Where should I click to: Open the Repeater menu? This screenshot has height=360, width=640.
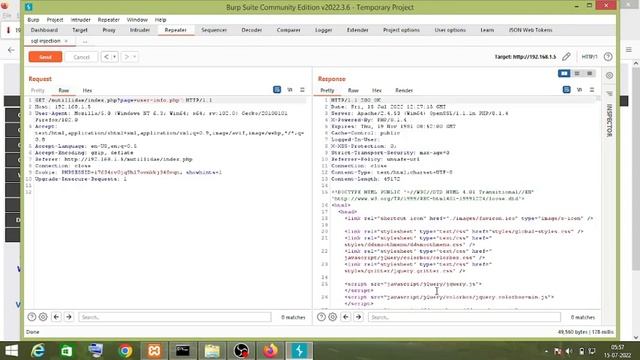pyautogui.click(x=109, y=20)
